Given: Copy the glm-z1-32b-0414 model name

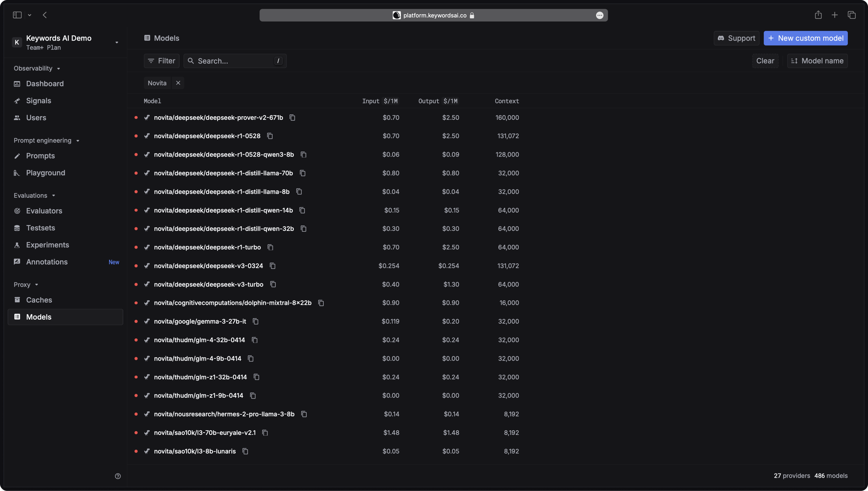Looking at the screenshot, I should click(256, 377).
